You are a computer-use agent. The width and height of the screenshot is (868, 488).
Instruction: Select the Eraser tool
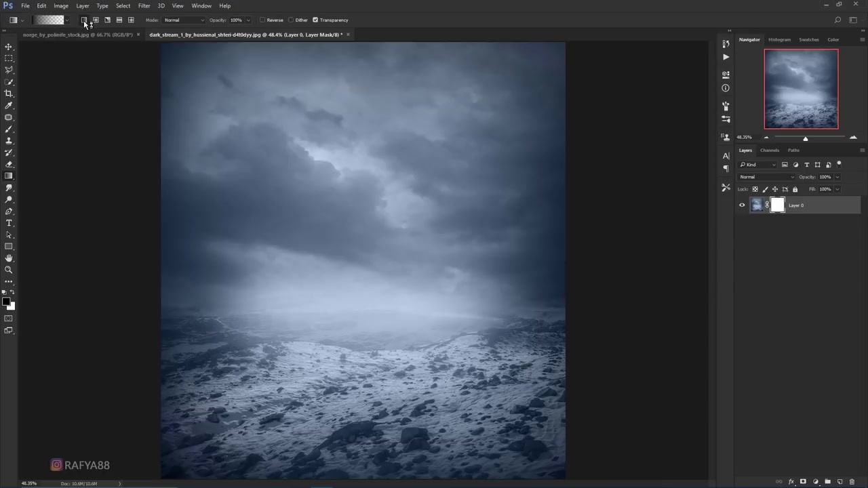click(9, 164)
